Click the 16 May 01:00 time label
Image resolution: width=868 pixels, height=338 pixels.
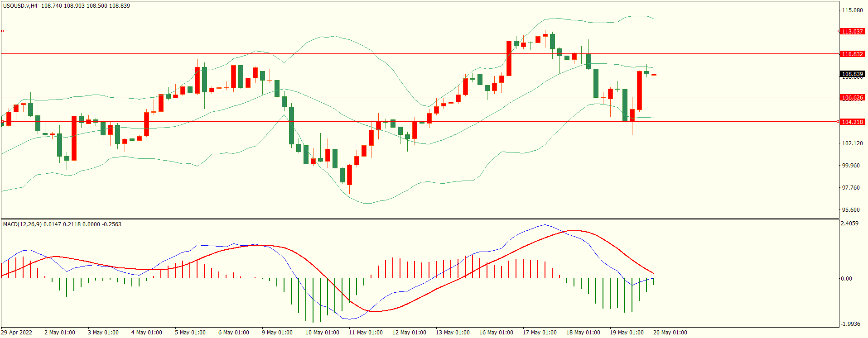496,333
